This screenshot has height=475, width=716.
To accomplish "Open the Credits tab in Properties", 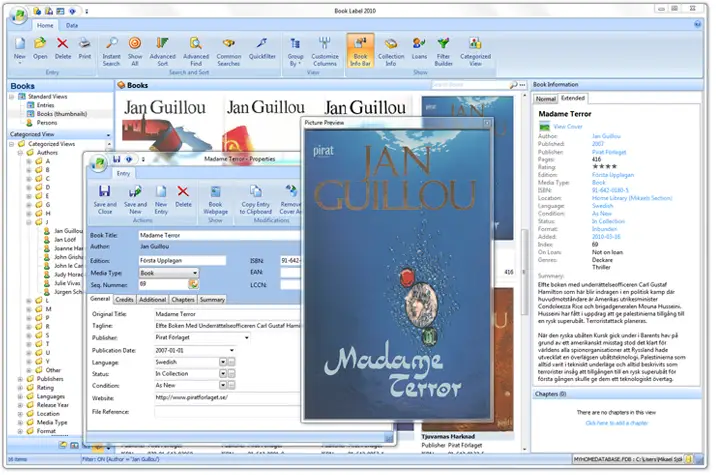I will click(124, 300).
